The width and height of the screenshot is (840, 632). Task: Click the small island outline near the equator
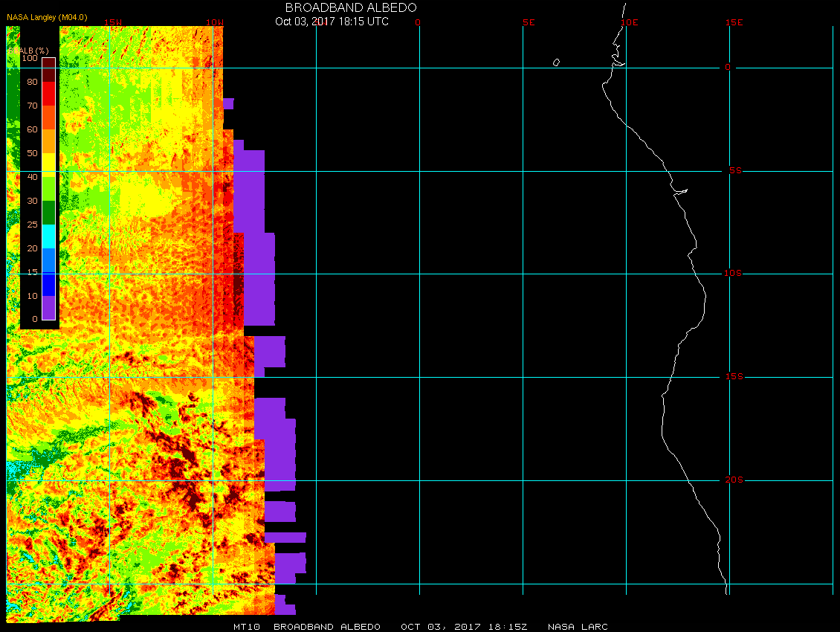pyautogui.click(x=556, y=62)
